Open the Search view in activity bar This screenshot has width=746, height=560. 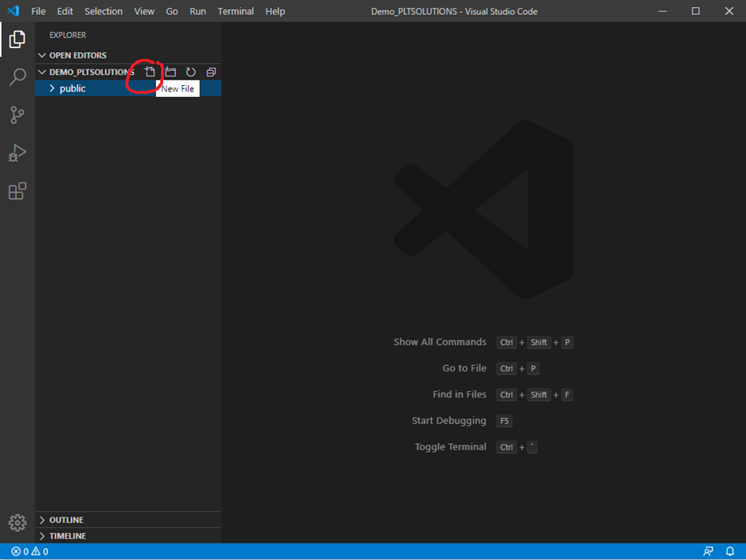pyautogui.click(x=17, y=77)
